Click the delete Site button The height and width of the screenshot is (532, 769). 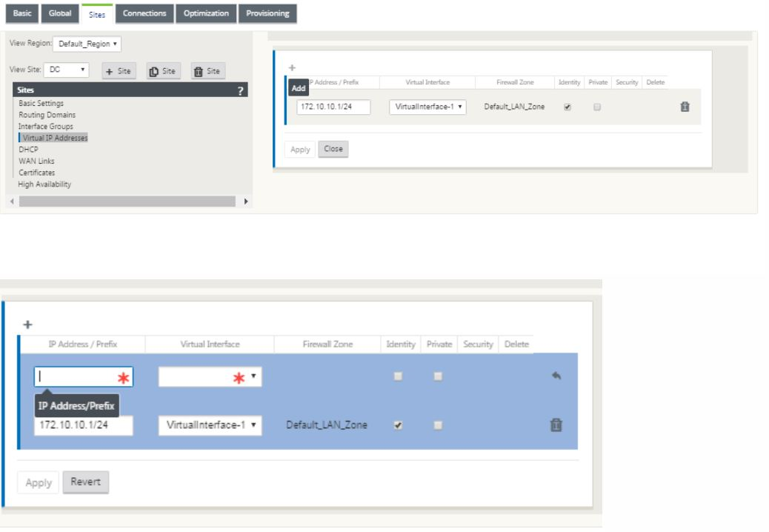point(208,71)
